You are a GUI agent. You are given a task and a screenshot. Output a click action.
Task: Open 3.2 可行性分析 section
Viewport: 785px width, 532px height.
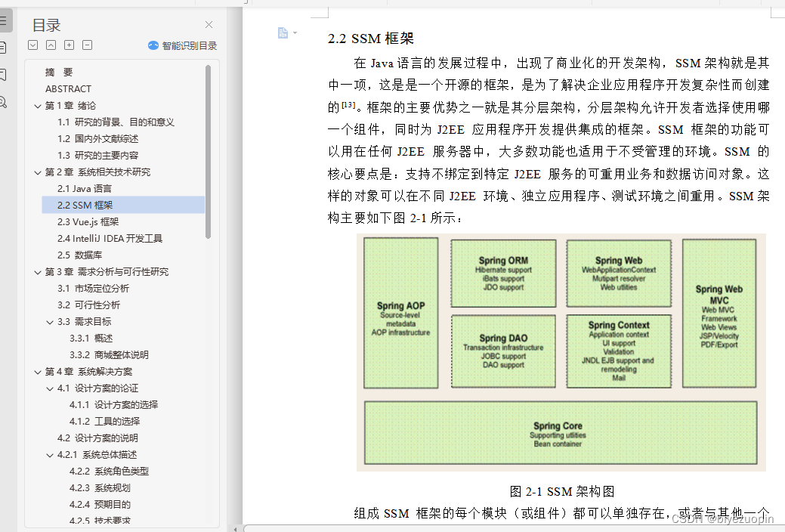pos(88,305)
